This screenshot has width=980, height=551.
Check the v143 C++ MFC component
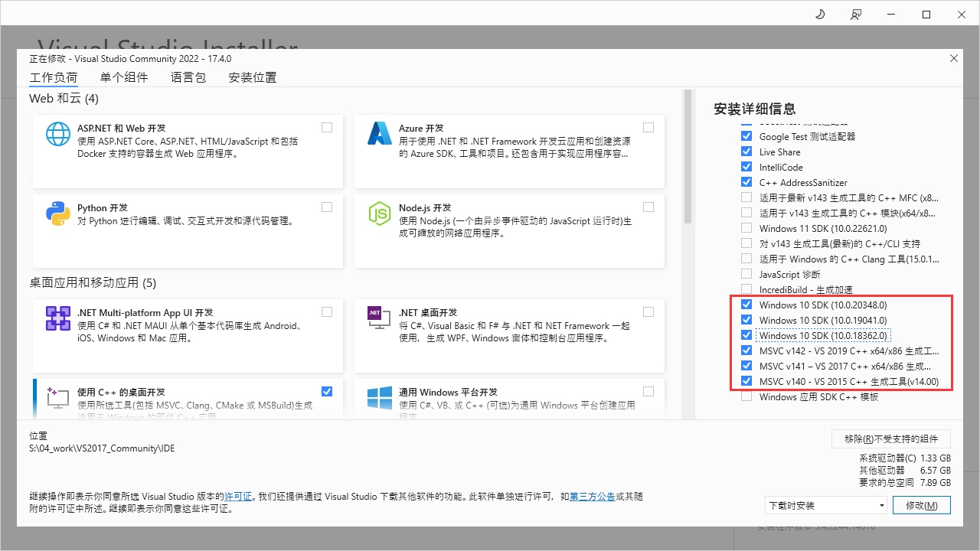(746, 197)
